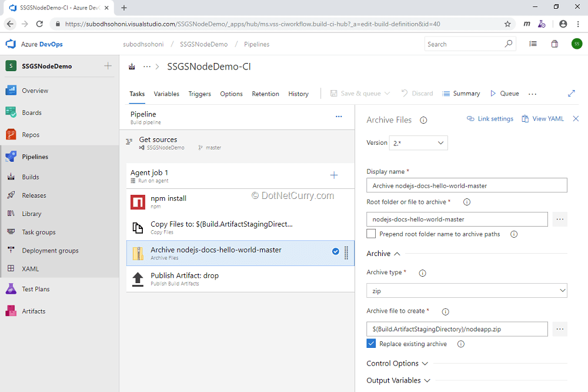Open the work items list icon in header

tap(533, 44)
